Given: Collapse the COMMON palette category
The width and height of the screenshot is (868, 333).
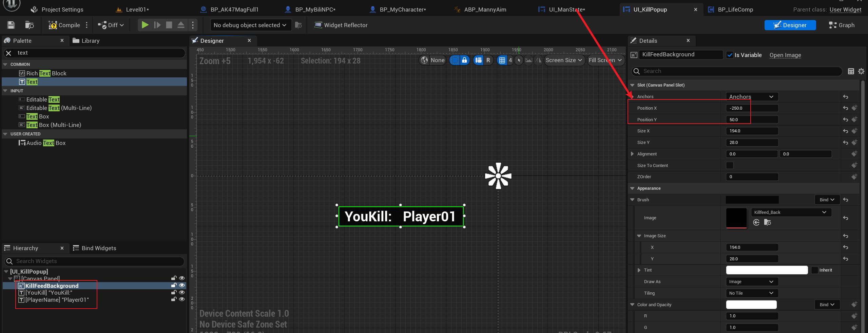Looking at the screenshot, I should point(5,64).
